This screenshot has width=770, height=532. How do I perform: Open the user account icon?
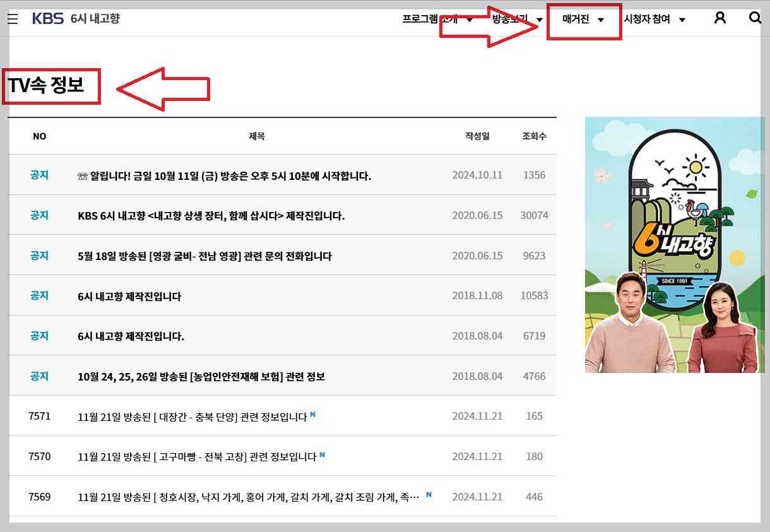(720, 18)
